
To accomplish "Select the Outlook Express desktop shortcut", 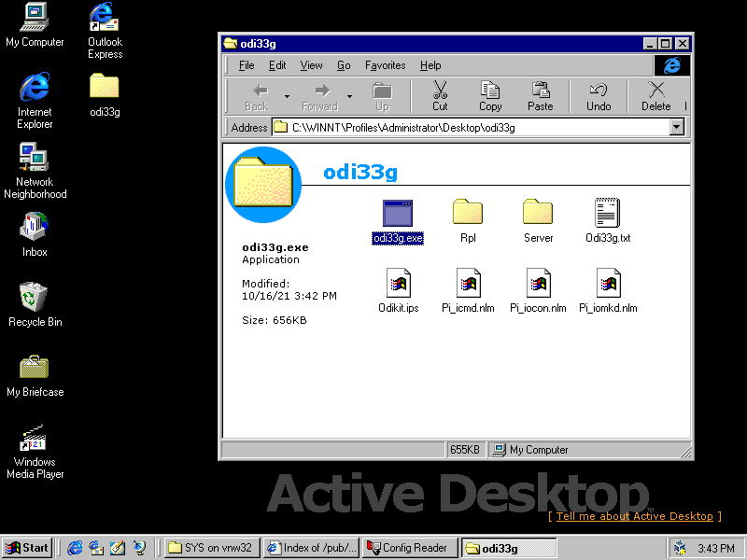I will coord(105,31).
